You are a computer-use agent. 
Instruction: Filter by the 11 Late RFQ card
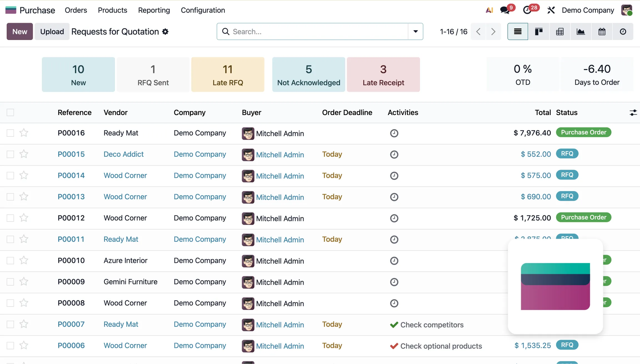(x=228, y=75)
